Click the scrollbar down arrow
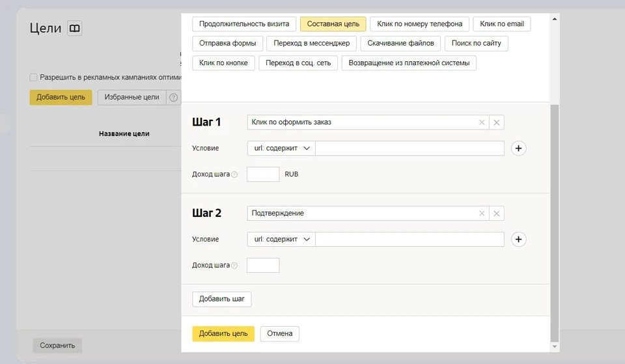This screenshot has height=364, width=625. tap(555, 347)
